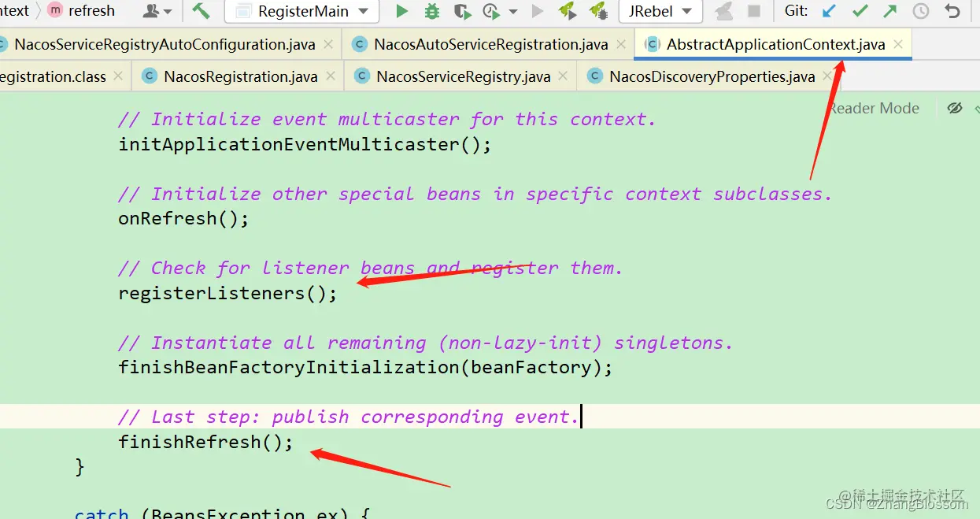Viewport: 980px width, 519px height.
Task: Close NacosDiscoveryProperties.java tab
Action: (827, 76)
